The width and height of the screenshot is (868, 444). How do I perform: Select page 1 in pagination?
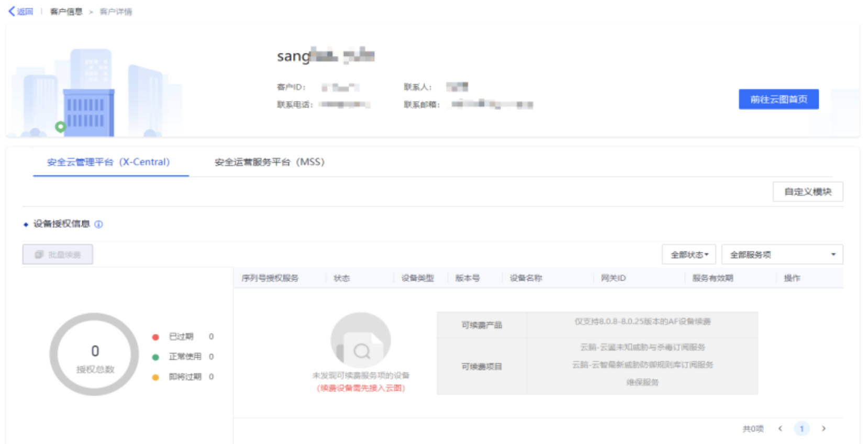802,428
